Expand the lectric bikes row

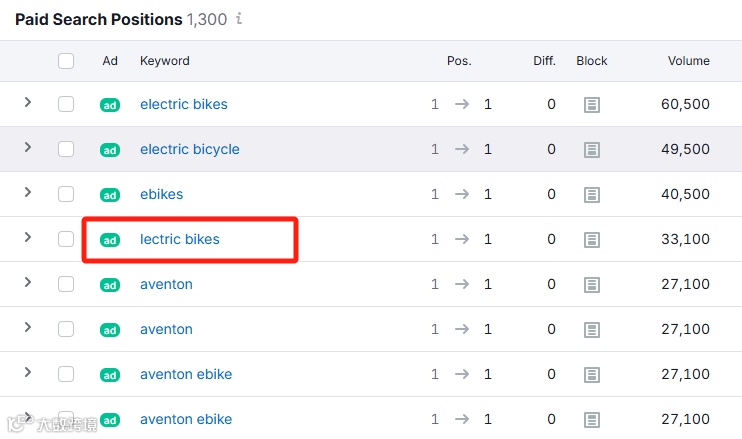pos(28,238)
